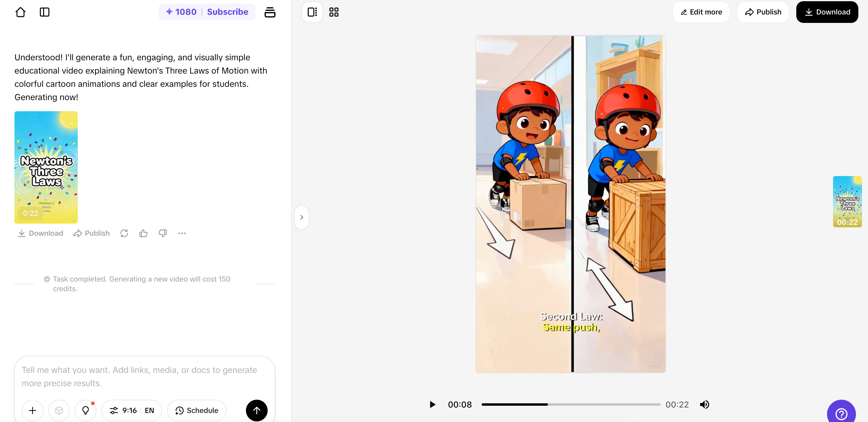The height and width of the screenshot is (422, 868).
Task: Click the lightbulb inspiration icon
Action: click(86, 410)
